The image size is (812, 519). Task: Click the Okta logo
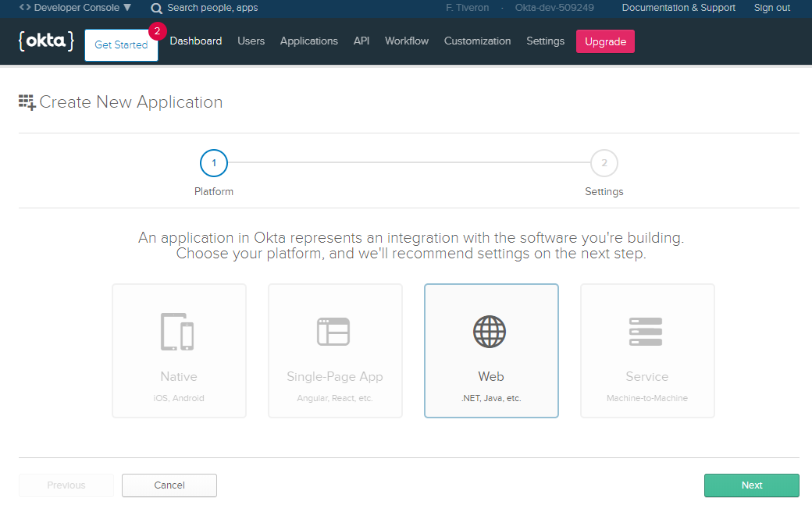[x=46, y=41]
